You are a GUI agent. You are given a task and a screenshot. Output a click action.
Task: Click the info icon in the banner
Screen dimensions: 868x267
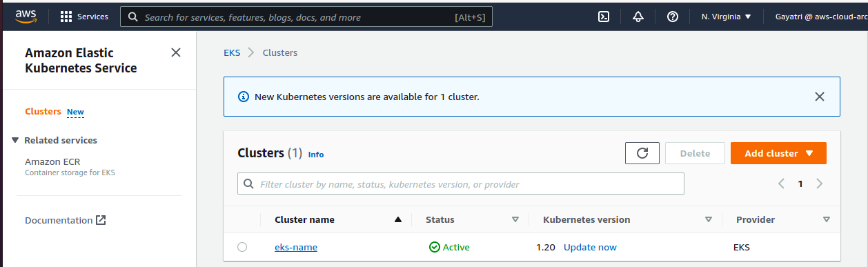(x=244, y=97)
